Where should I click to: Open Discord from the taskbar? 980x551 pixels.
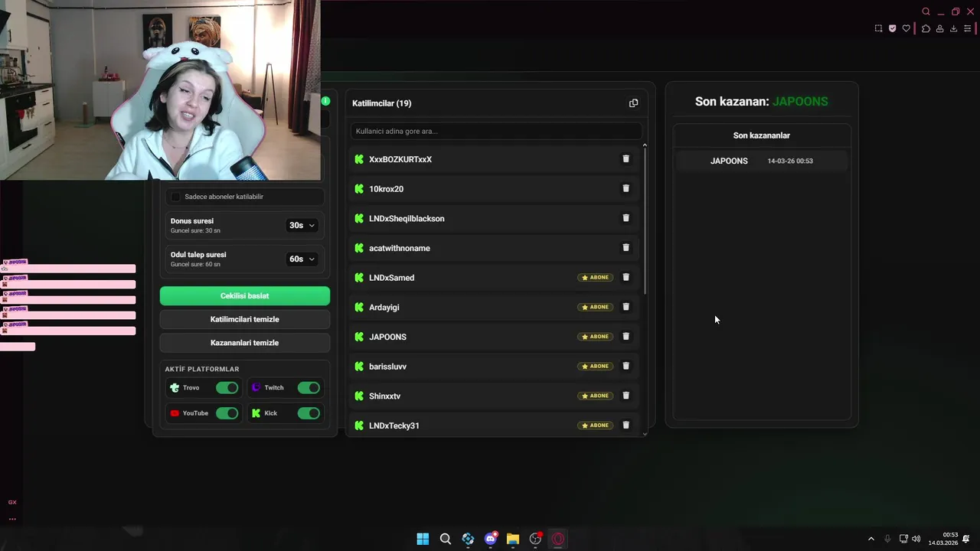(x=491, y=539)
